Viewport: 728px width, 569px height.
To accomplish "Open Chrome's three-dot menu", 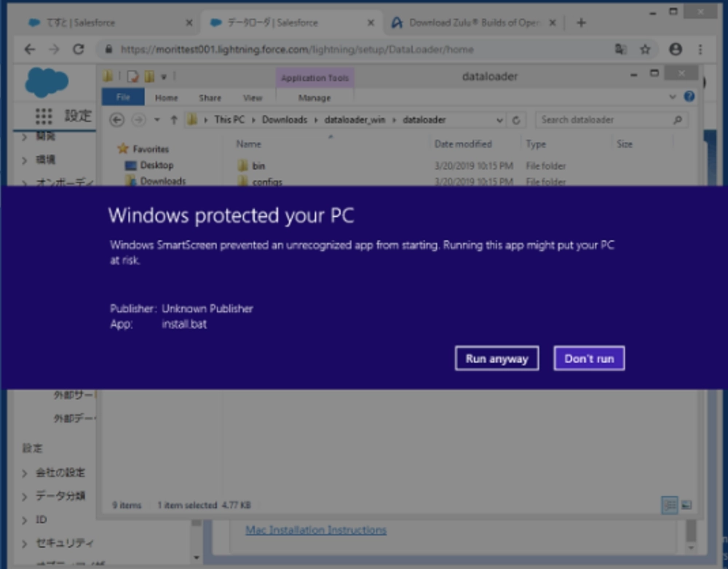I will tap(700, 49).
